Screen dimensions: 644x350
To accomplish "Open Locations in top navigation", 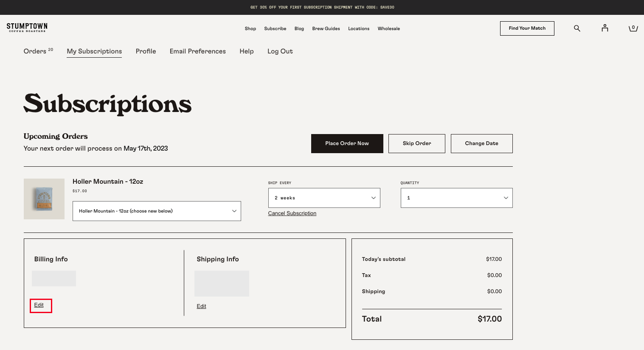I will click(359, 29).
